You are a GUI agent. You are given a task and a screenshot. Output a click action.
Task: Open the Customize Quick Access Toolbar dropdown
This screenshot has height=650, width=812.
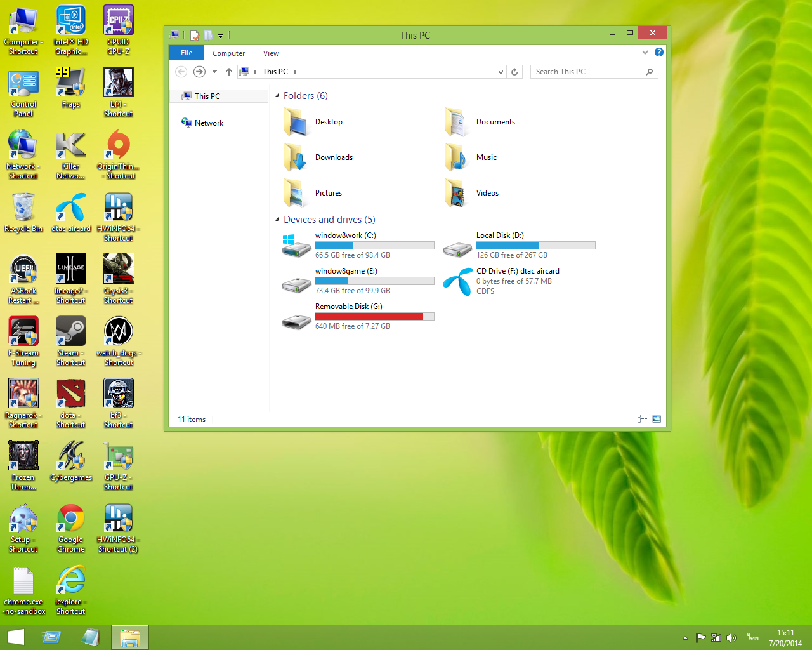(220, 36)
